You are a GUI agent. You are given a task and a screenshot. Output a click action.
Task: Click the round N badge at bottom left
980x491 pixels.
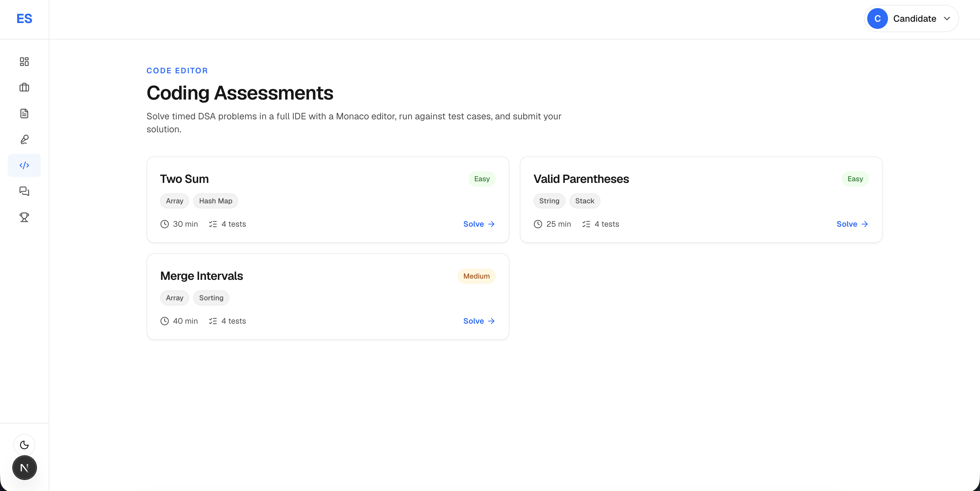click(24, 467)
